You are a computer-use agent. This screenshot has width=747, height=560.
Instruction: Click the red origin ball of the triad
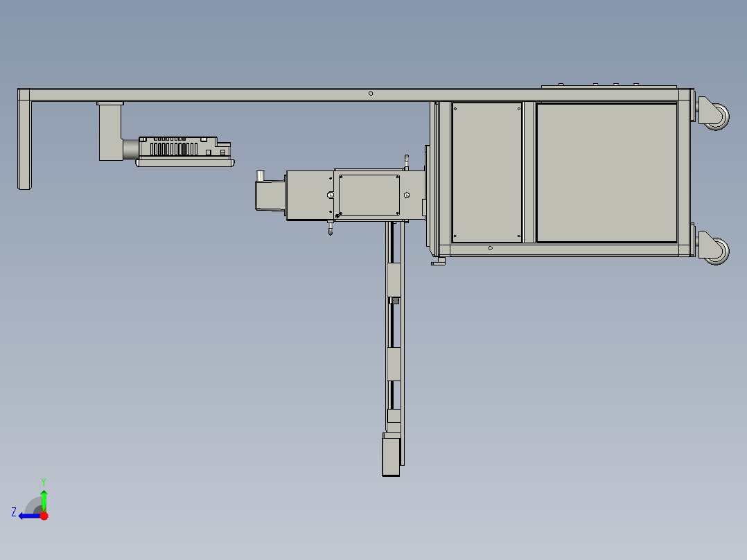tap(44, 516)
